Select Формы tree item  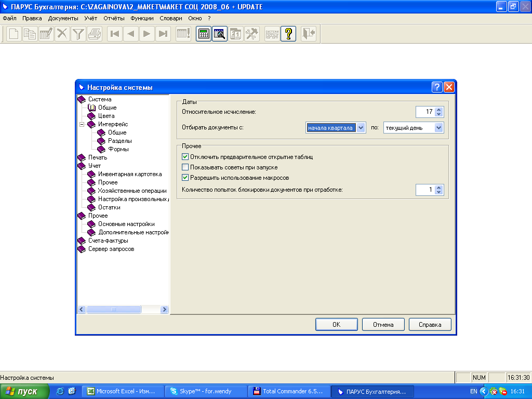coord(118,149)
